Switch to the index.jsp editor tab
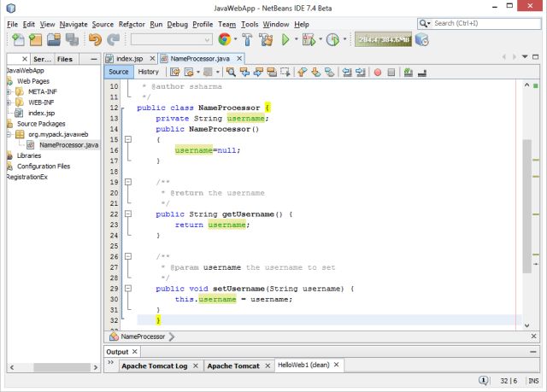 pos(129,58)
